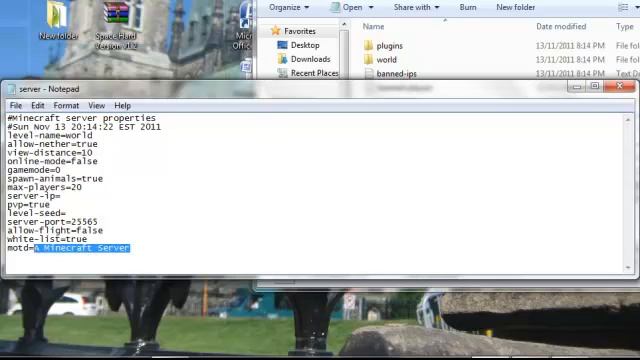The image size is (640, 360).
Task: Click the highlighted 'A Minecraft Server' text
Action: (x=82, y=248)
